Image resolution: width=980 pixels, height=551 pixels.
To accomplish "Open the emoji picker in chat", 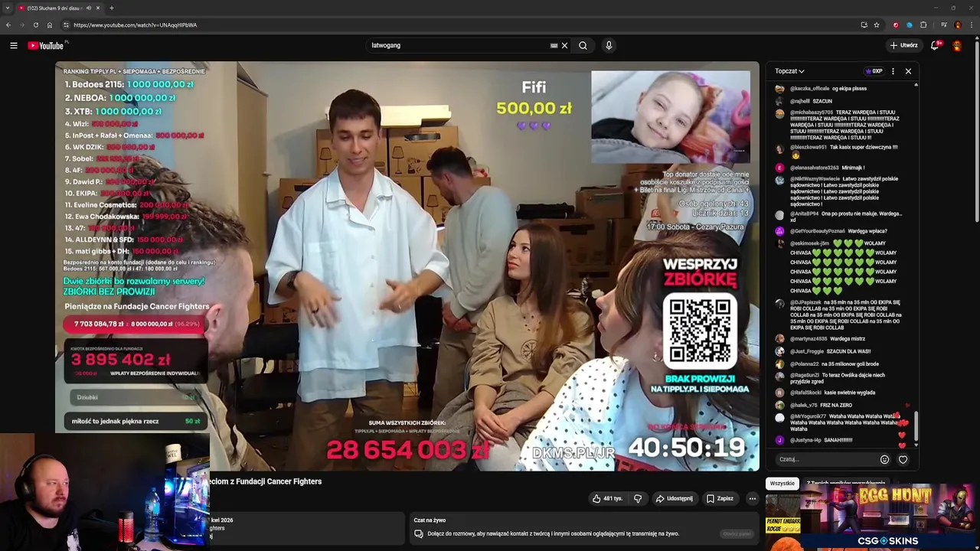I will point(884,459).
